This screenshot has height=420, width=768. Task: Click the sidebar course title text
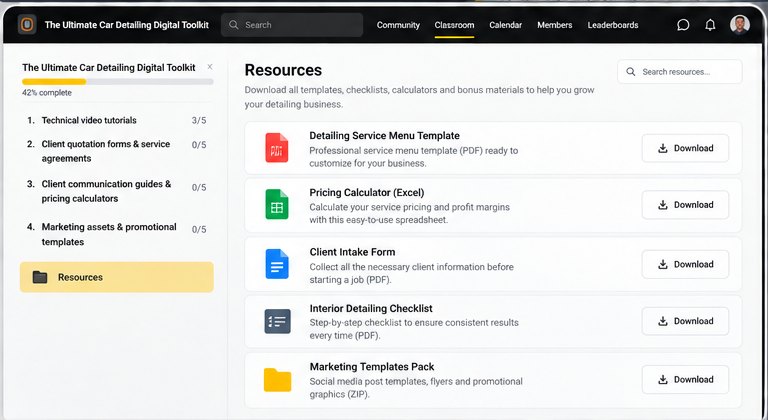(x=109, y=68)
